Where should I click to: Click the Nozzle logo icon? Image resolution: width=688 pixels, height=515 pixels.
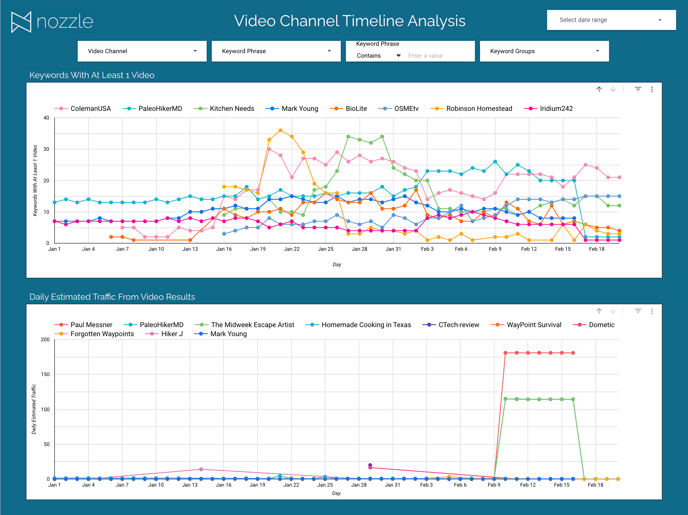coord(21,22)
